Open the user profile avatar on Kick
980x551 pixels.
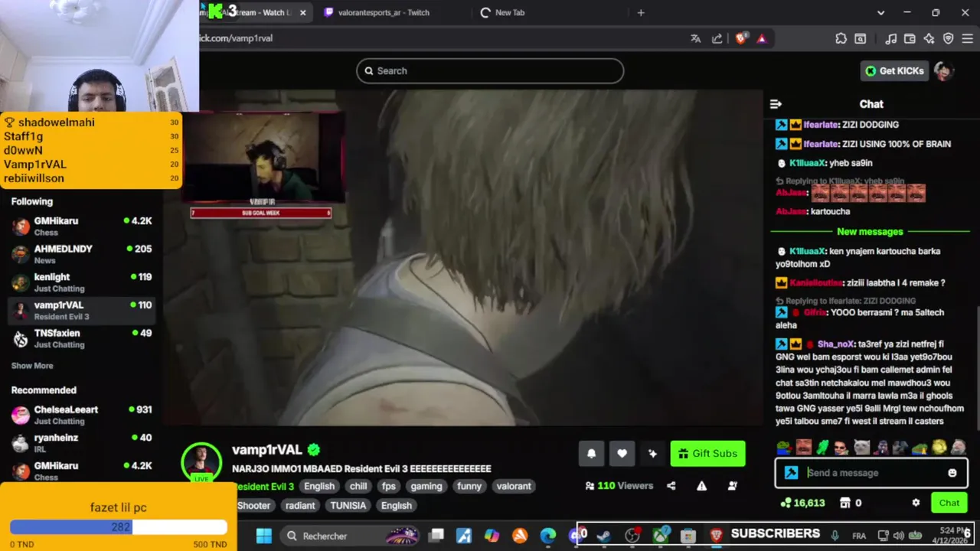tap(944, 70)
